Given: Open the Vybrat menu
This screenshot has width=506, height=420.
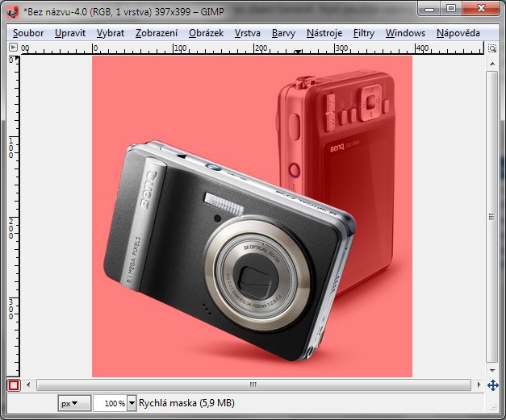Looking at the screenshot, I should coord(111,33).
